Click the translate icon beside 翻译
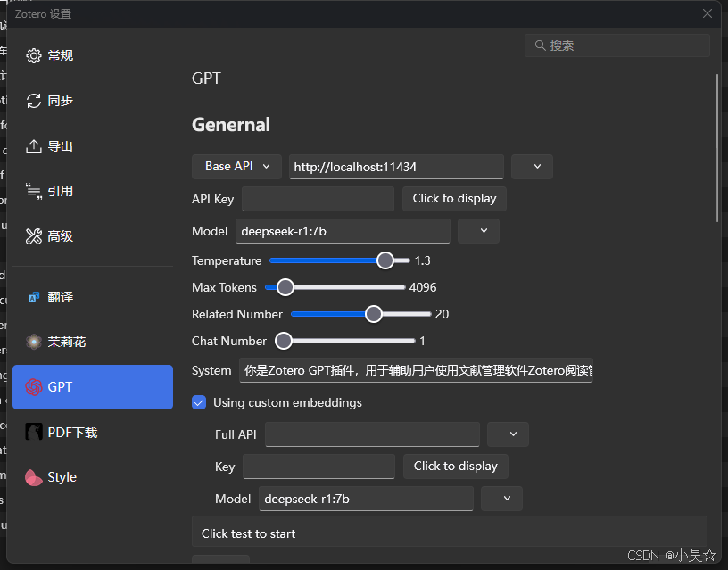This screenshot has height=570, width=728. pyautogui.click(x=34, y=297)
